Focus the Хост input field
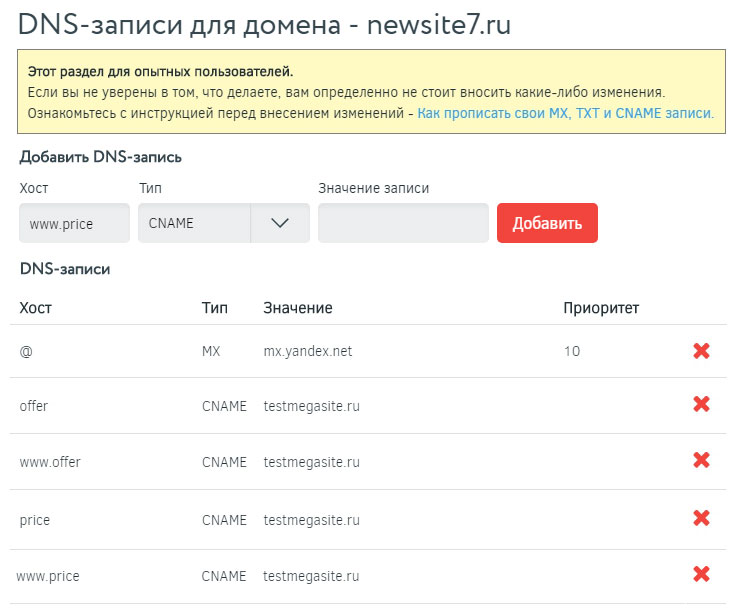Image resolution: width=740 pixels, height=615 pixels. 74,223
